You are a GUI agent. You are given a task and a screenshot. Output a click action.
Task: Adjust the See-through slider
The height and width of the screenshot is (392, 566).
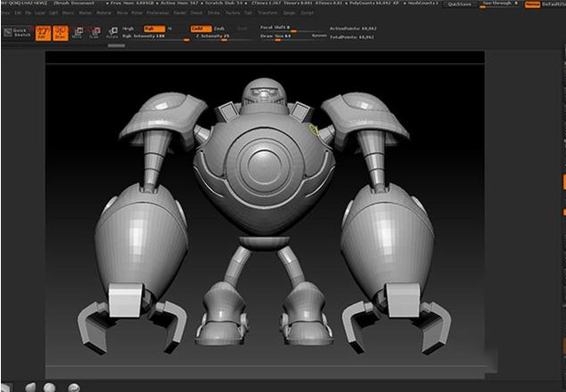pos(500,4)
